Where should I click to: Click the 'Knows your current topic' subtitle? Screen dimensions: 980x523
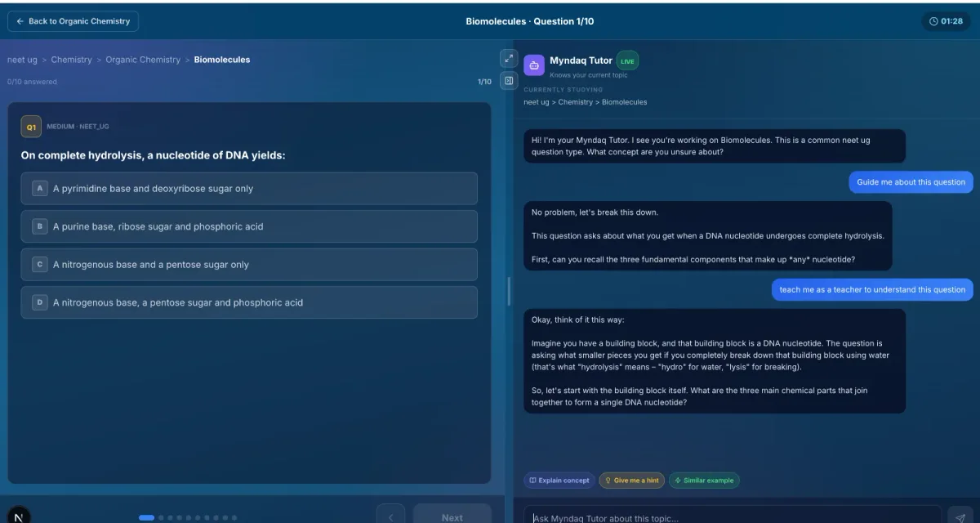(589, 75)
